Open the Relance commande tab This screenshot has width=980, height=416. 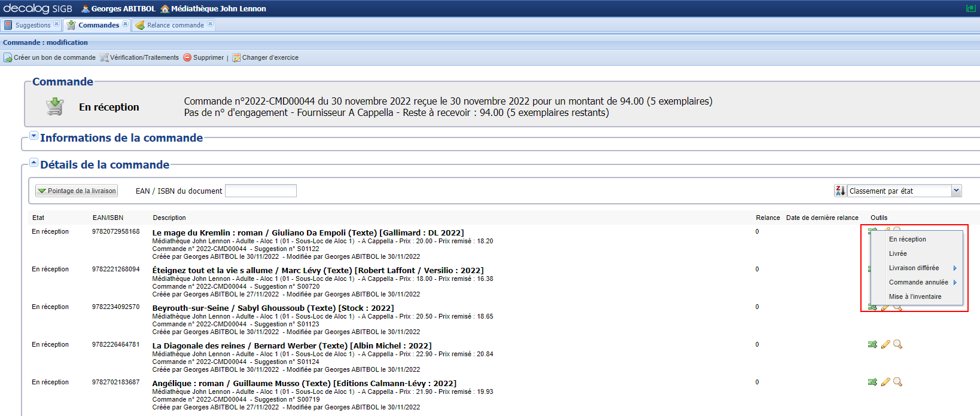[x=175, y=25]
